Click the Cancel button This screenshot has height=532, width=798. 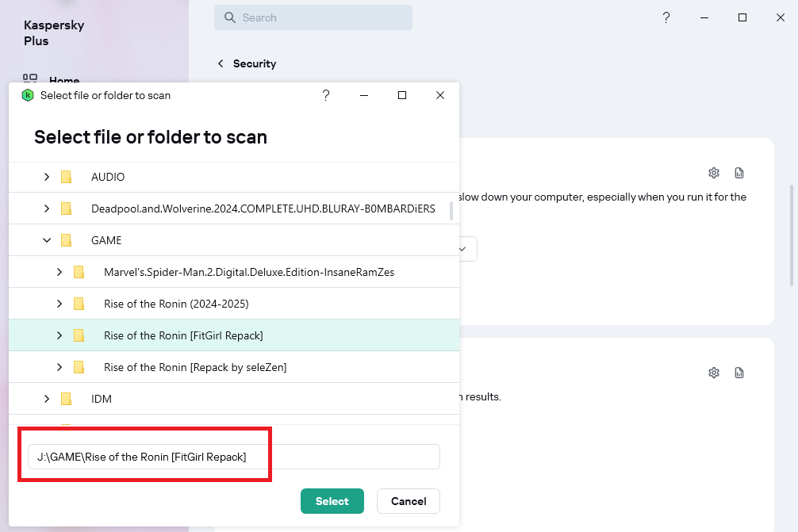click(x=409, y=501)
